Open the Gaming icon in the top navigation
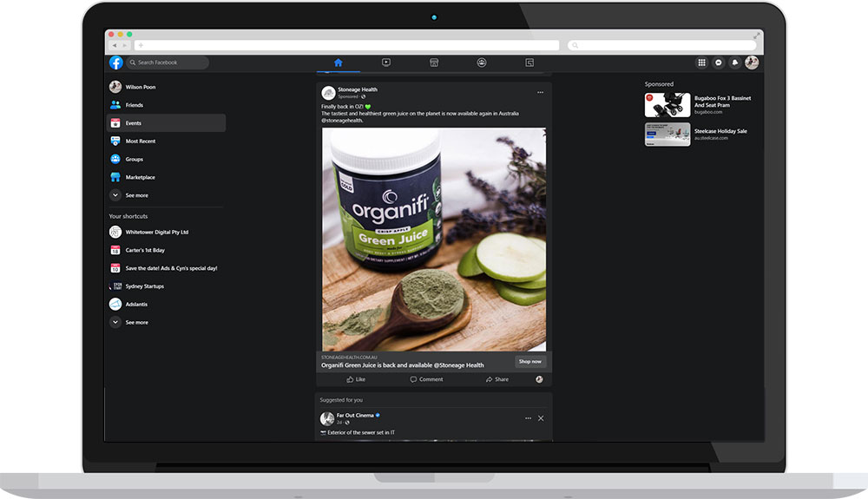868x499 pixels. [x=529, y=62]
